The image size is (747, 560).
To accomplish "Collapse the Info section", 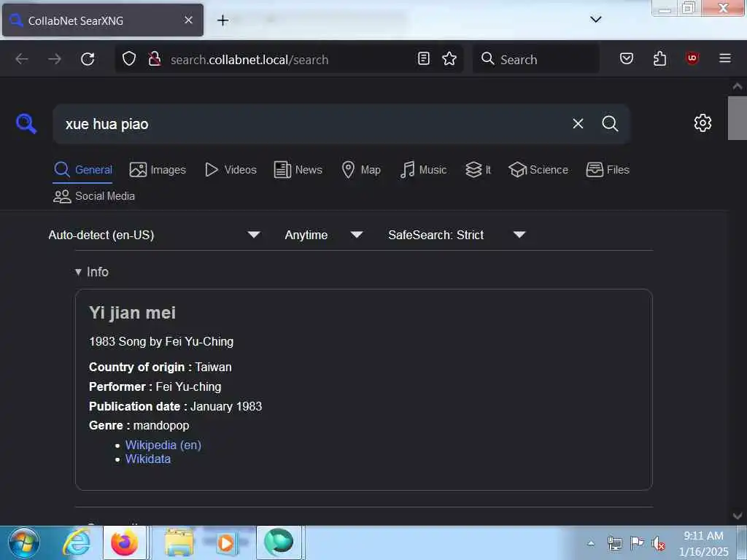I will coord(91,272).
